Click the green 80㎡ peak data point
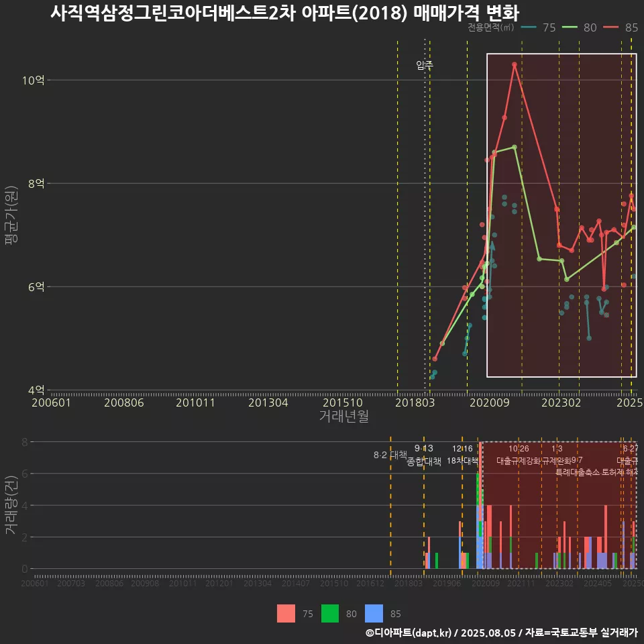Screen dimensions: 644x644 [x=515, y=147]
